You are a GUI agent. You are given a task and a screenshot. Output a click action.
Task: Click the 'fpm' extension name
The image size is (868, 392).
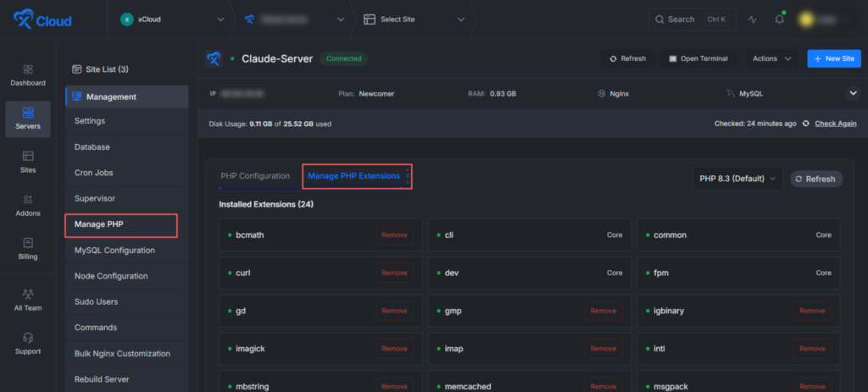point(661,273)
